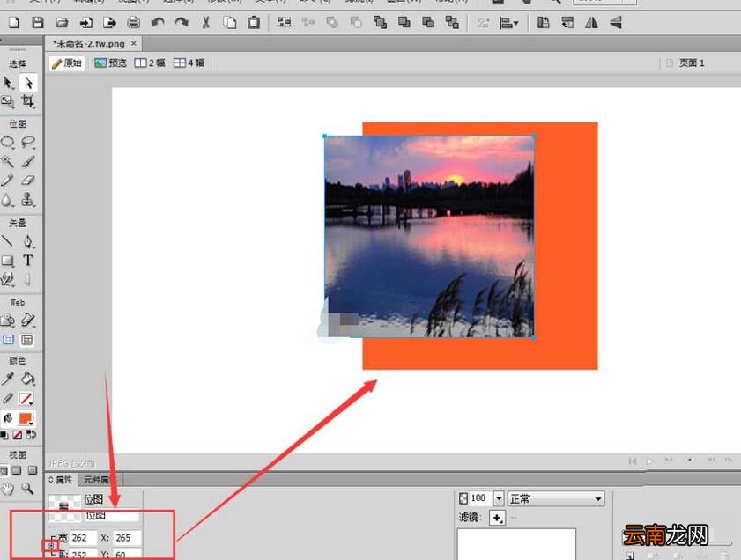Click the Import toolbar icon
Image resolution: width=741 pixels, height=560 pixels.
[85, 23]
